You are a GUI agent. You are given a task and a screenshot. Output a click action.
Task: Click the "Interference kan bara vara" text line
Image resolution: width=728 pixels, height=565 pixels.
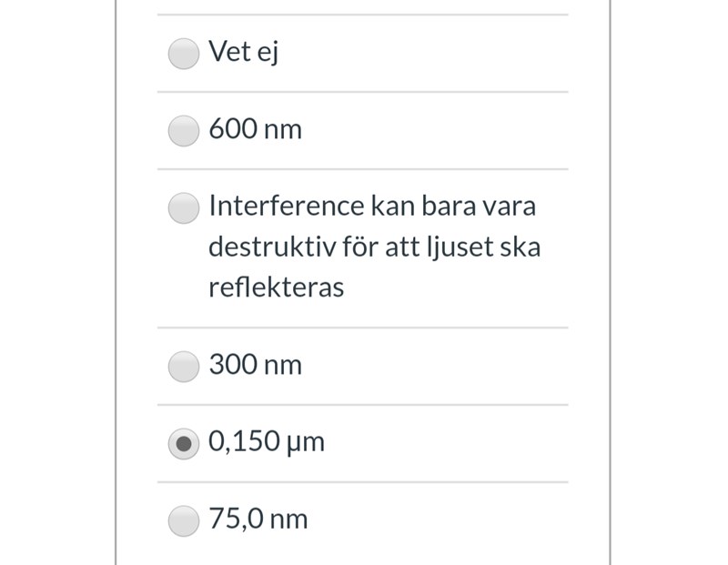(x=372, y=206)
